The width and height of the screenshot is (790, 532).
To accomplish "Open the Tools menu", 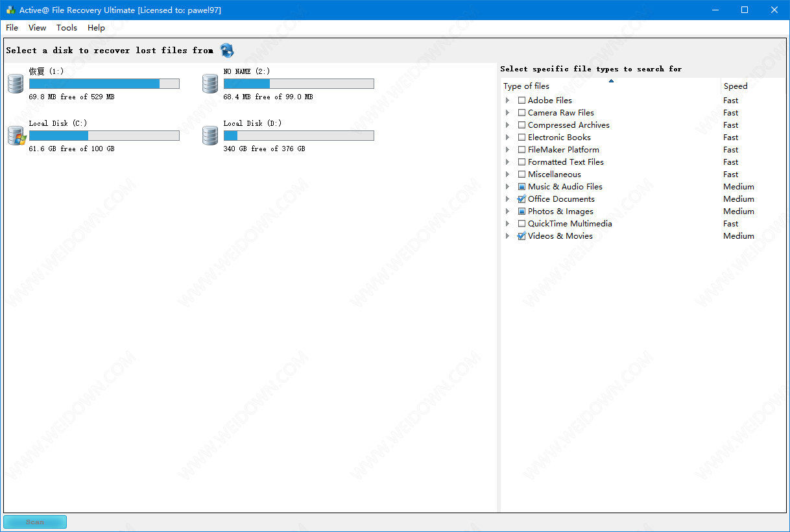I will pos(67,28).
